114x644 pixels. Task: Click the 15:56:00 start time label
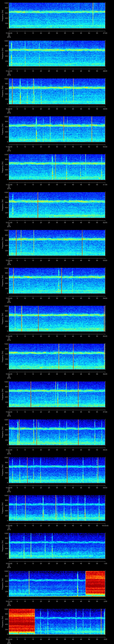click(9, 412)
